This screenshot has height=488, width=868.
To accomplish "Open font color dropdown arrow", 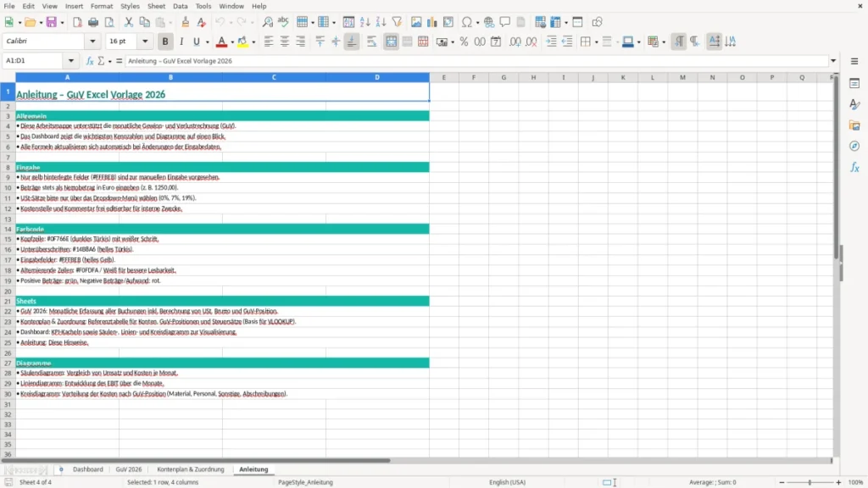I will click(x=232, y=42).
